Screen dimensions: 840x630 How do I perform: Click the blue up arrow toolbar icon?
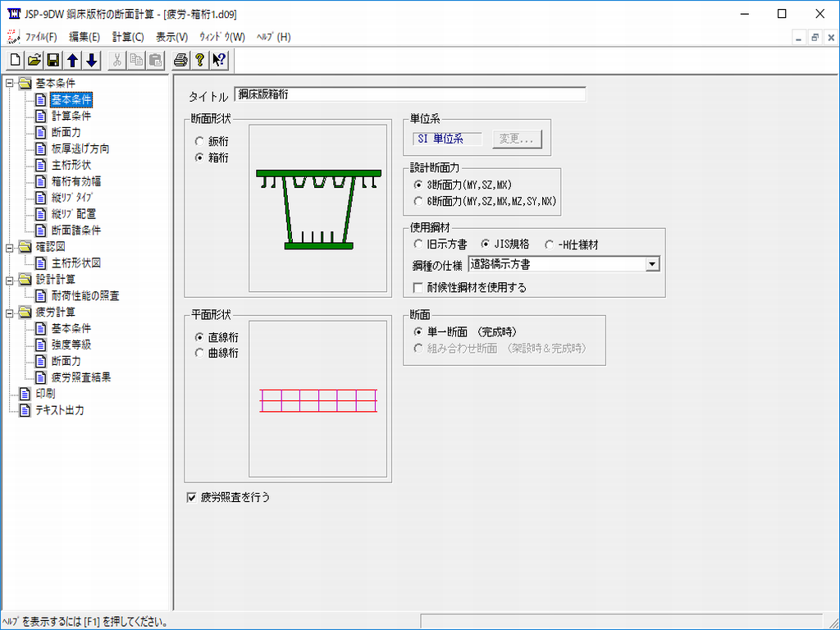[73, 60]
